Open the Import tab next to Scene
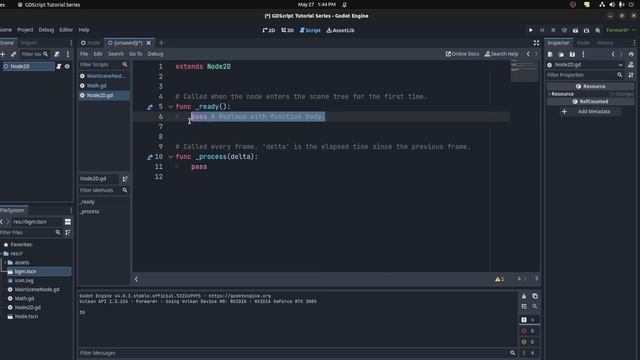The height and width of the screenshot is (360, 640). pyautogui.click(x=29, y=43)
